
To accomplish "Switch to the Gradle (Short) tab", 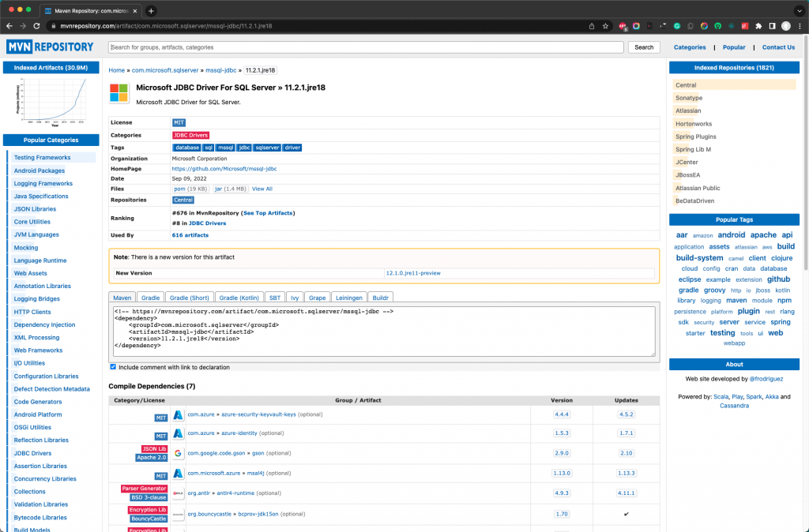I will click(190, 298).
